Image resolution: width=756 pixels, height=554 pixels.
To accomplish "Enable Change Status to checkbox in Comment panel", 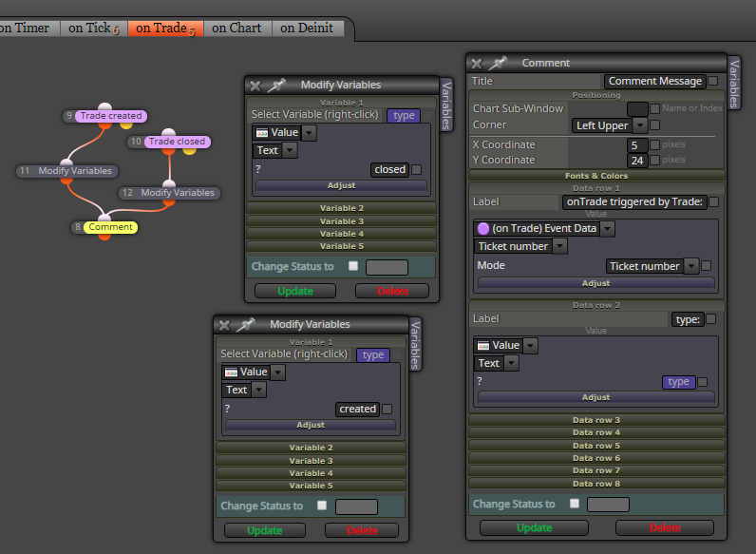I will [x=575, y=504].
